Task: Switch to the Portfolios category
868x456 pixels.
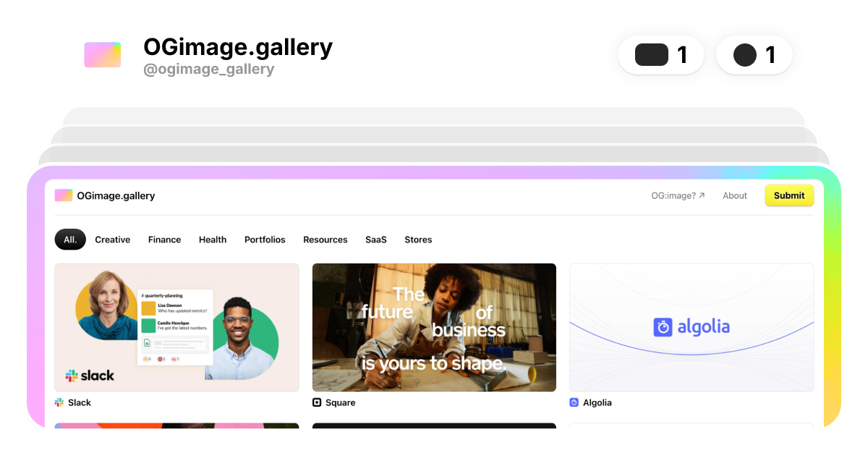Action: (265, 240)
